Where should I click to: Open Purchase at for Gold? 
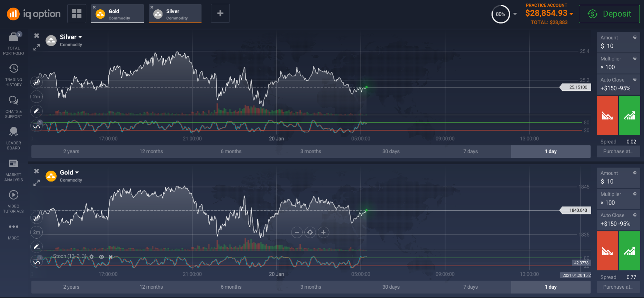click(618, 287)
